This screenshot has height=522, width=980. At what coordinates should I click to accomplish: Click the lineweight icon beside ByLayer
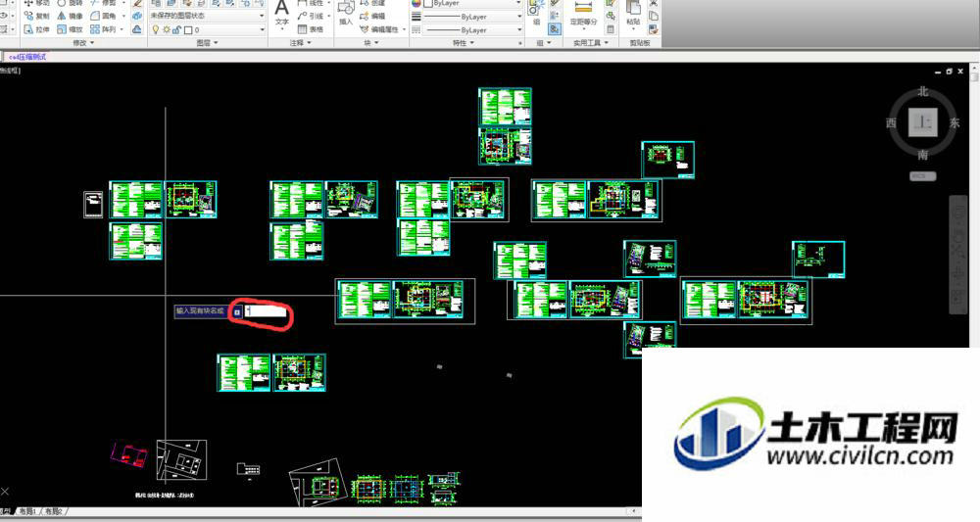point(416,17)
